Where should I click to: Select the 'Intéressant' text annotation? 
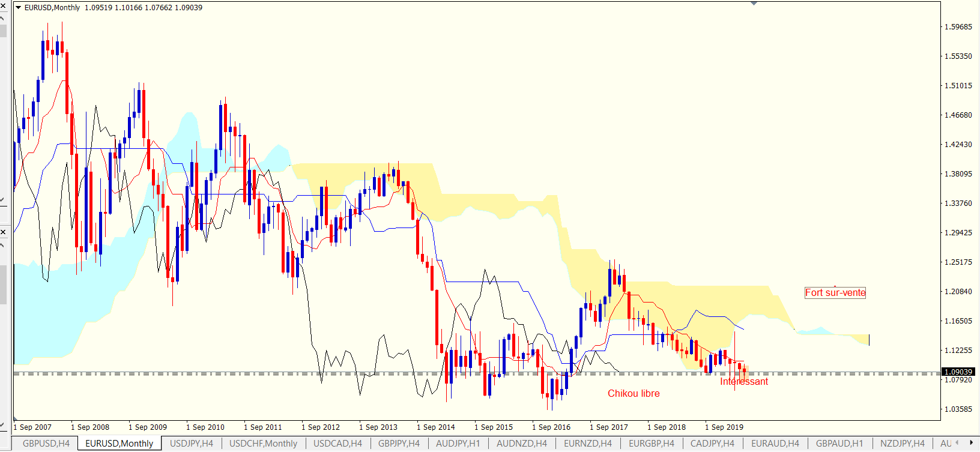point(743,382)
